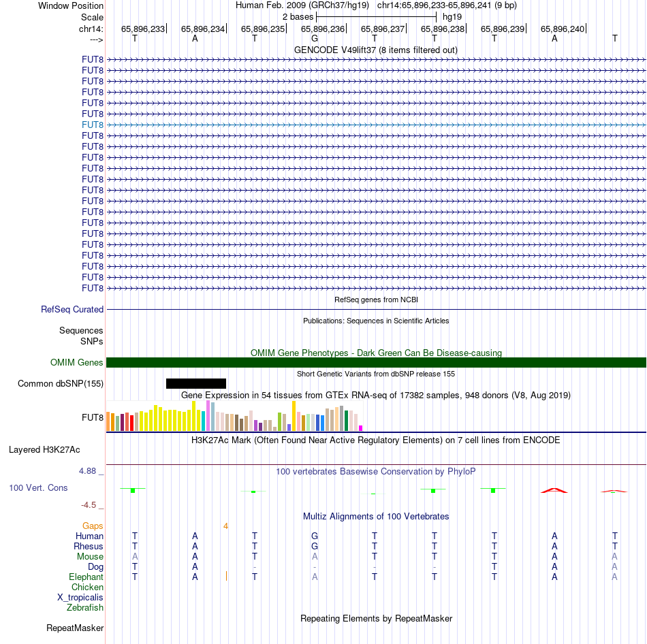The image size is (647, 644).
Task: Click the orange insertion tick in Elephant row
Action: click(x=227, y=576)
